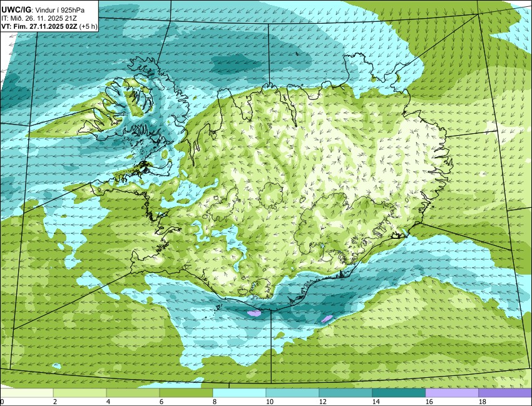Click the legend value '18'
532x406 pixels.
[482, 402]
